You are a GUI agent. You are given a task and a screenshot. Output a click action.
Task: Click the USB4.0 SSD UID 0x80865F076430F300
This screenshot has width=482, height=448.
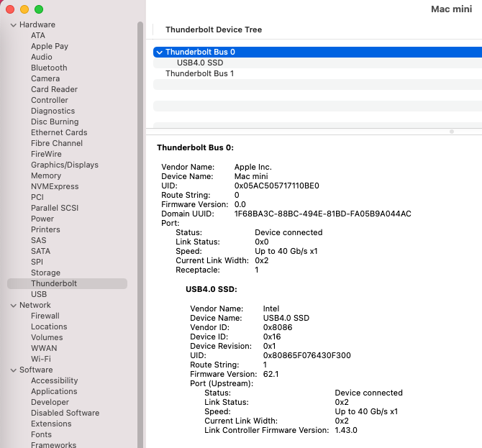click(306, 355)
